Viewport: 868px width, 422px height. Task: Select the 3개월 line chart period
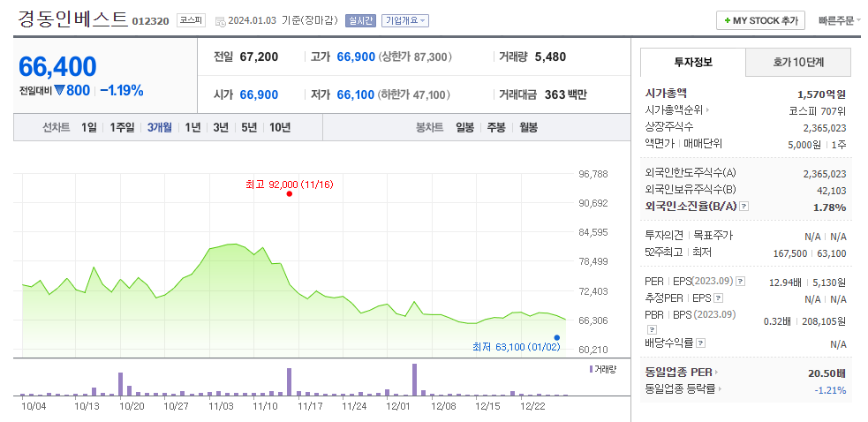tap(160, 127)
